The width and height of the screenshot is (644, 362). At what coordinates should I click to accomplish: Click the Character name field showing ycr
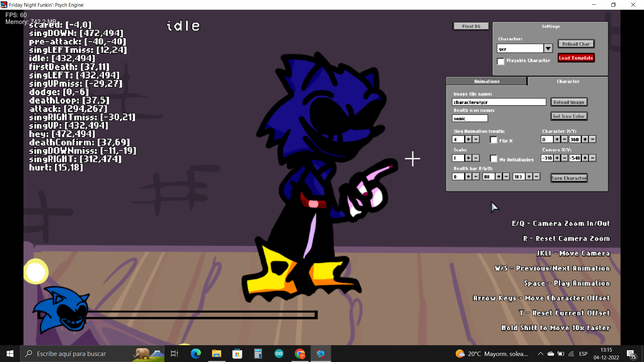(520, 49)
